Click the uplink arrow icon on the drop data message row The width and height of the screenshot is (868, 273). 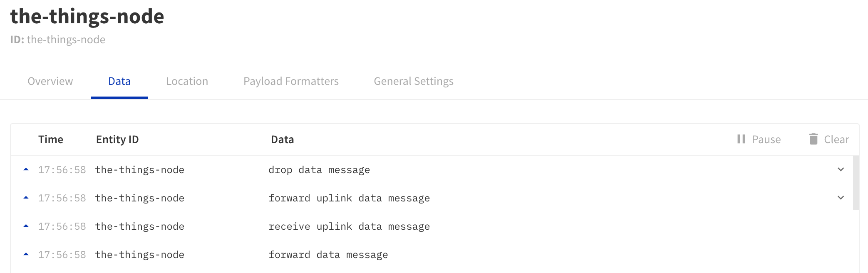click(26, 169)
